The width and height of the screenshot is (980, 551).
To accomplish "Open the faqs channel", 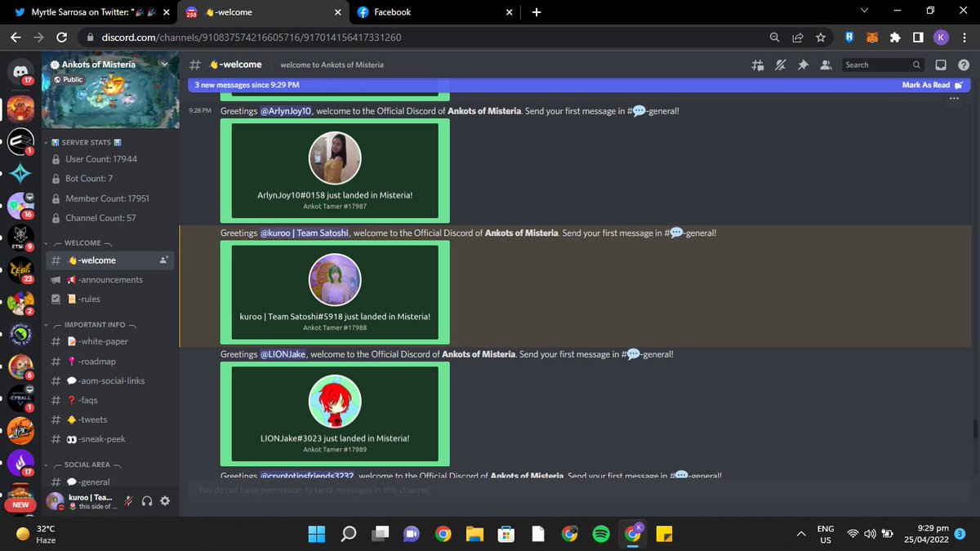I will click(x=109, y=400).
